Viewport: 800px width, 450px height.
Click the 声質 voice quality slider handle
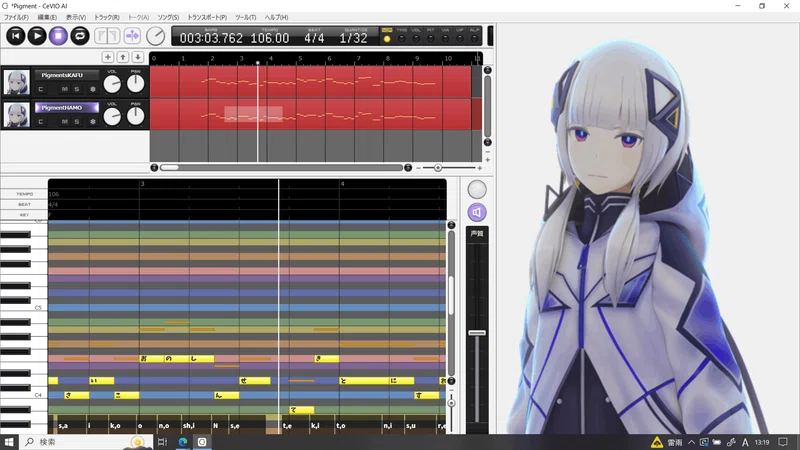[x=477, y=333]
